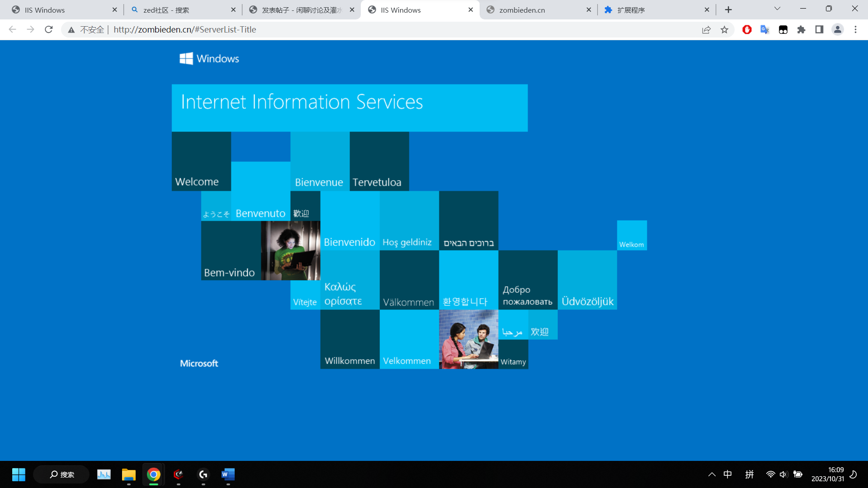Open Chrome's three-dot menu
The image size is (868, 488).
(x=855, y=30)
